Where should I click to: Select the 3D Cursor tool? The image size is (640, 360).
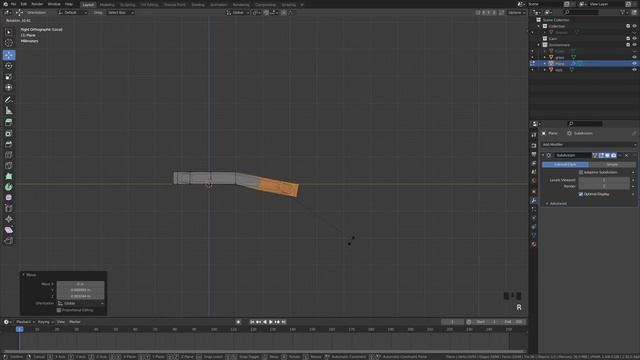[9, 43]
